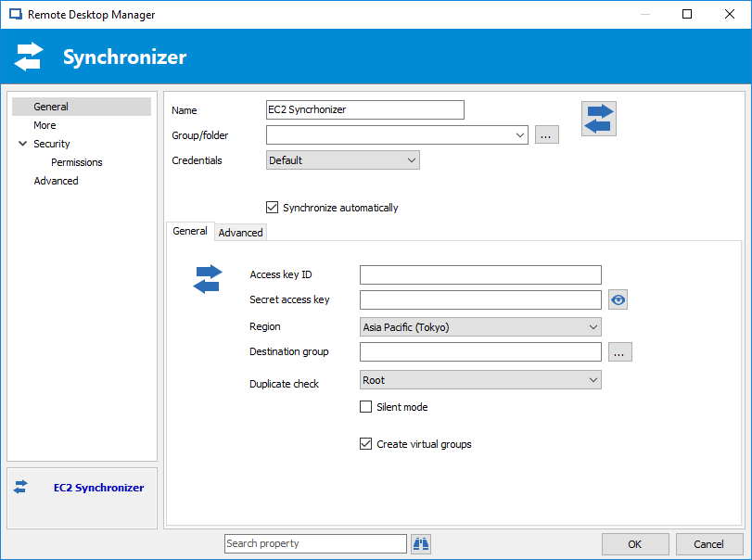
Task: Click the small sync icon next to EC2 Synchronizer
Action: point(20,487)
